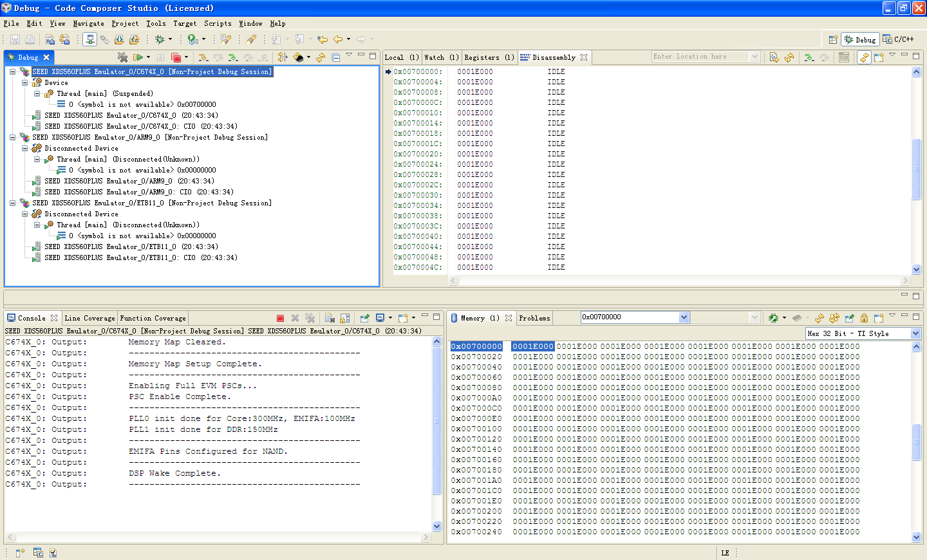Switch to the C/C++ perspective

[x=898, y=39]
